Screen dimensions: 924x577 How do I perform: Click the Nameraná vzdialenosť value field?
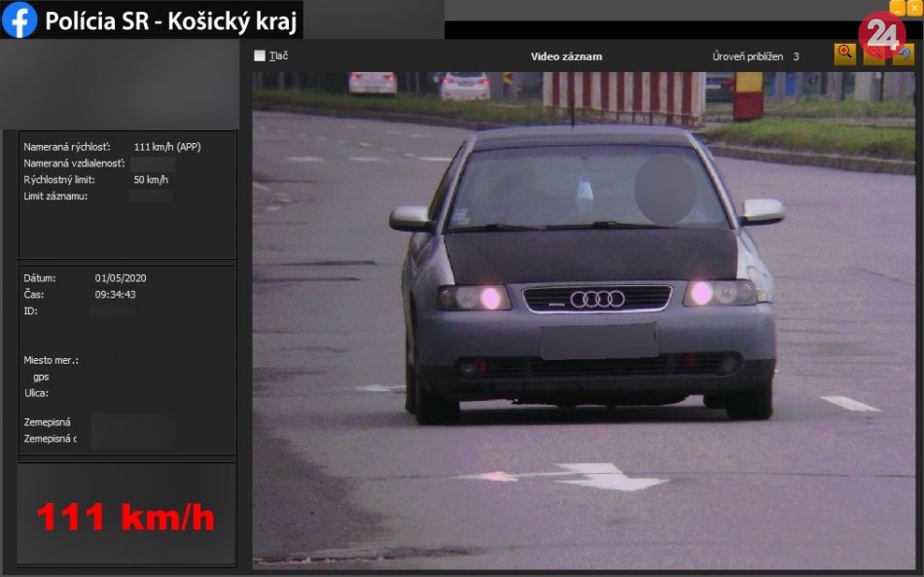pos(152,163)
